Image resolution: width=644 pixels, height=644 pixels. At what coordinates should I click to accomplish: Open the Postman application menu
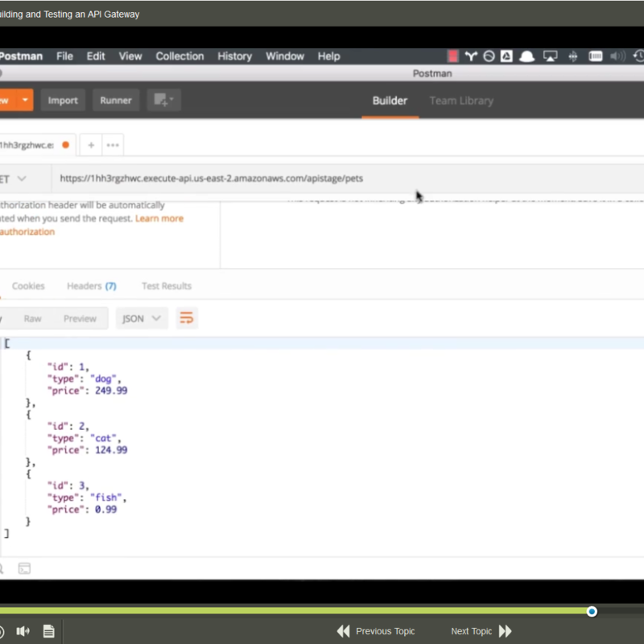(21, 56)
